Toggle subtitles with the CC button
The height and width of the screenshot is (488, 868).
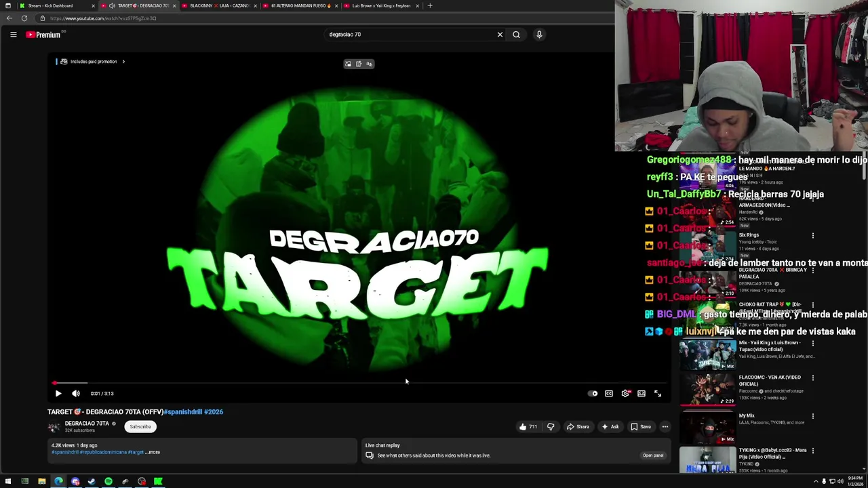(x=609, y=393)
